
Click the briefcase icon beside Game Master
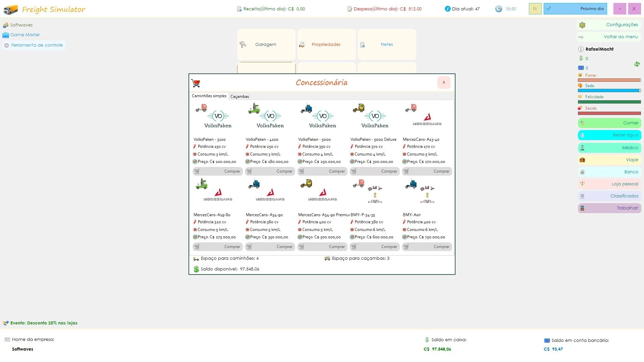pos(6,35)
